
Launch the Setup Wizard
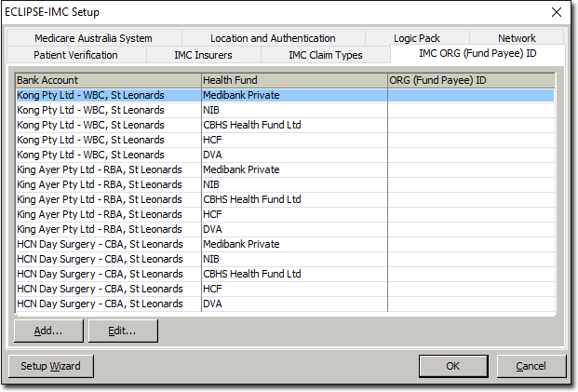51,366
